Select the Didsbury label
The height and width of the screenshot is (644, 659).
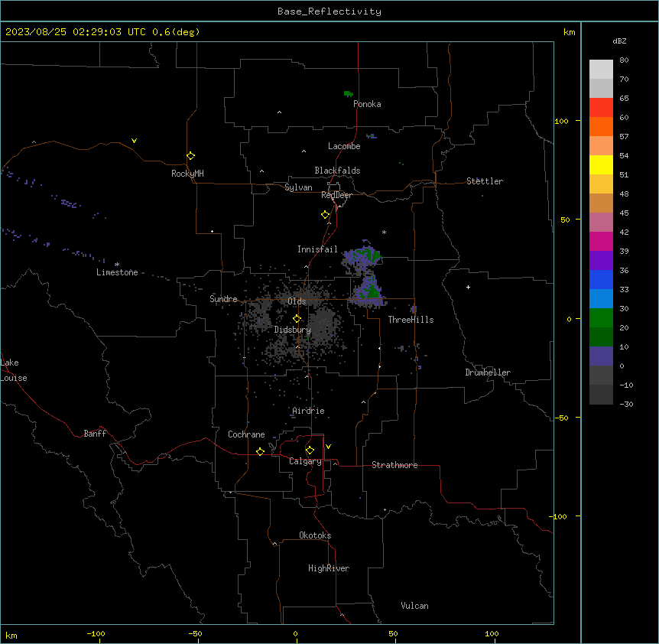tap(293, 330)
